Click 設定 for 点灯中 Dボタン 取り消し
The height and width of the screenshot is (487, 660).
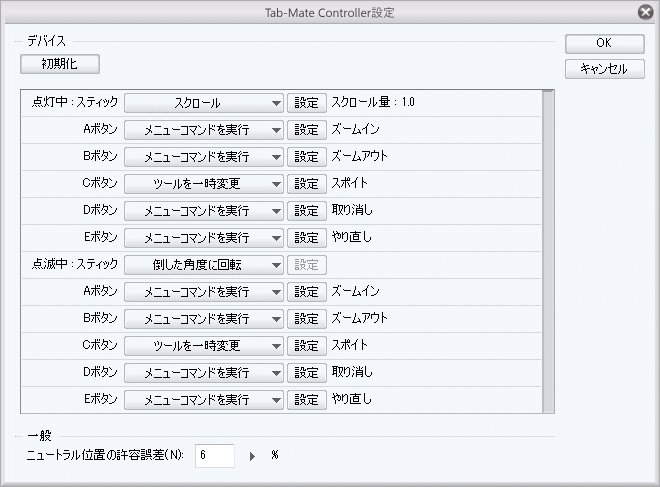click(307, 211)
